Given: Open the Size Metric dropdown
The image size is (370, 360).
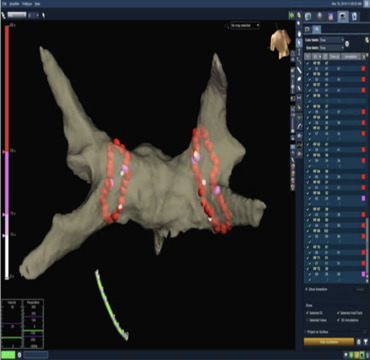Looking at the screenshot, I should pyautogui.click(x=331, y=48).
